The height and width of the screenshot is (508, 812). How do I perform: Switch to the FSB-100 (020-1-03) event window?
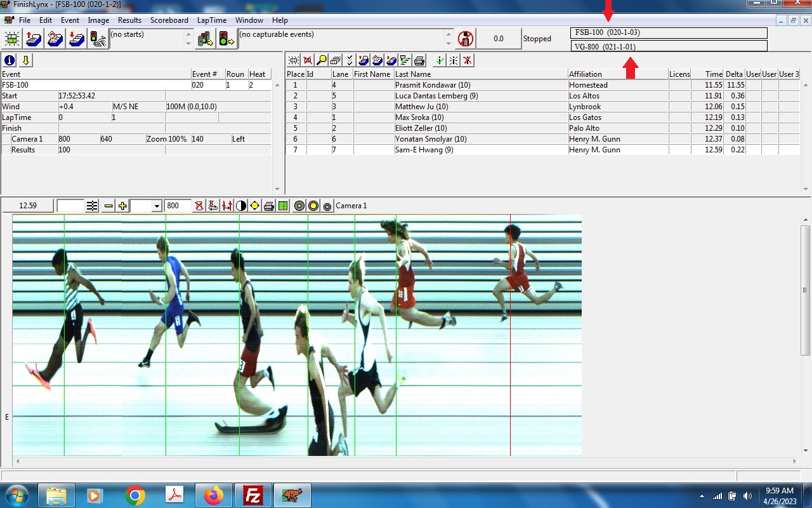click(669, 32)
